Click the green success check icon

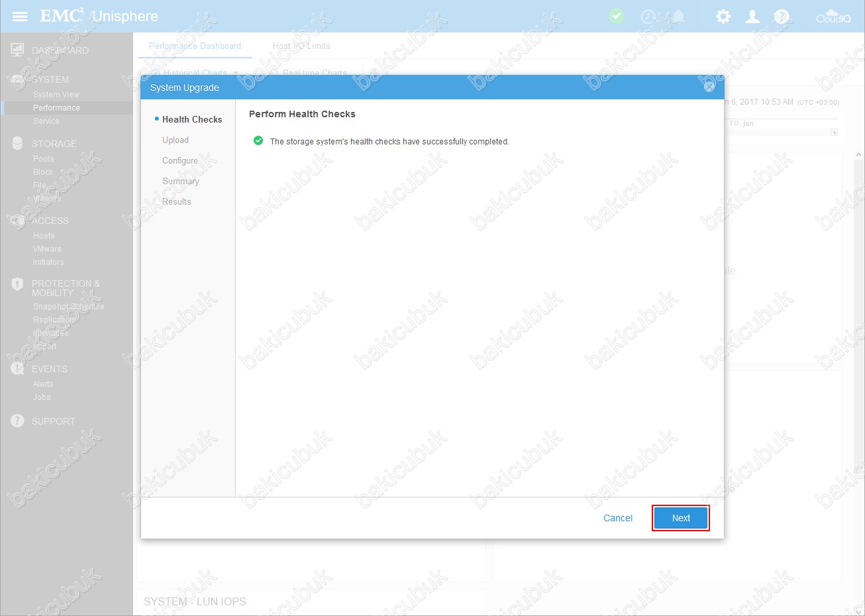pos(258,140)
